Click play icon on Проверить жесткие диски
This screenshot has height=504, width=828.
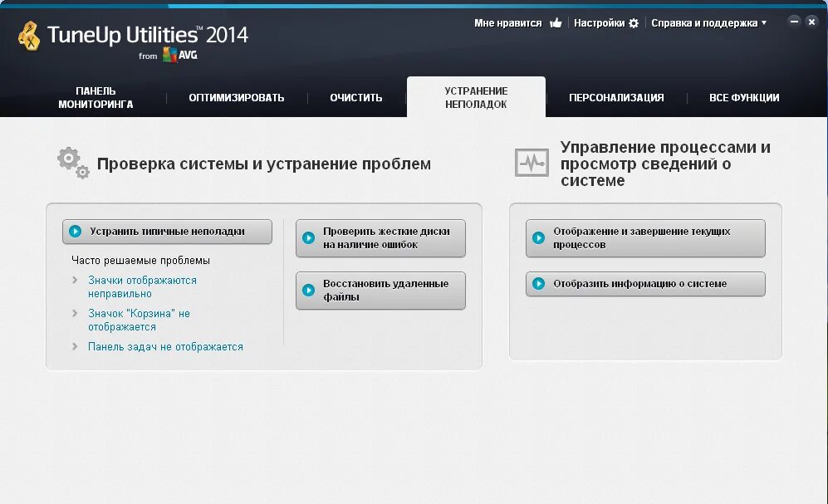click(x=308, y=238)
